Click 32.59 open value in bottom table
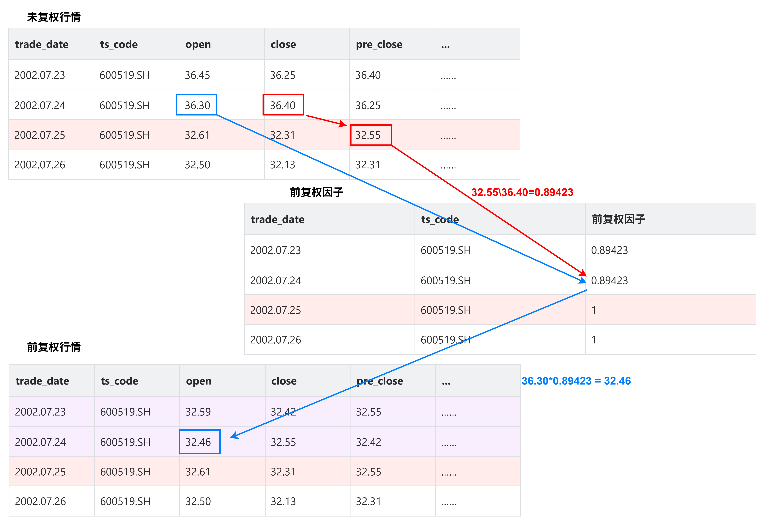Screen dimensions: 763x532 pos(198,412)
